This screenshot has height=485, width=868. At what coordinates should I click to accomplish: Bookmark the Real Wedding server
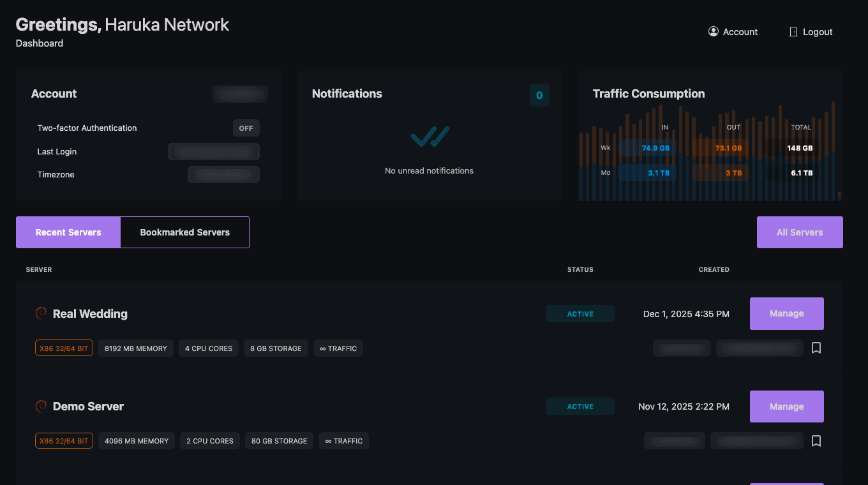tap(816, 348)
